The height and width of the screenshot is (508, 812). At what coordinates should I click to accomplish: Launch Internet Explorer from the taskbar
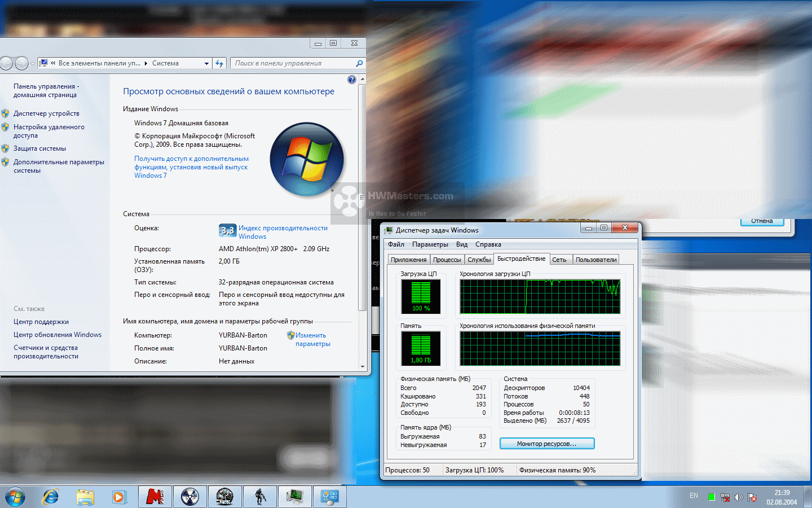[51, 497]
